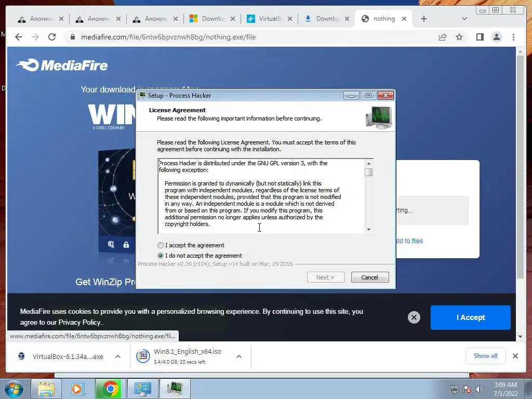The width and height of the screenshot is (532, 399).
Task: Select 'I accept the agreement' radio button
Action: click(161, 245)
